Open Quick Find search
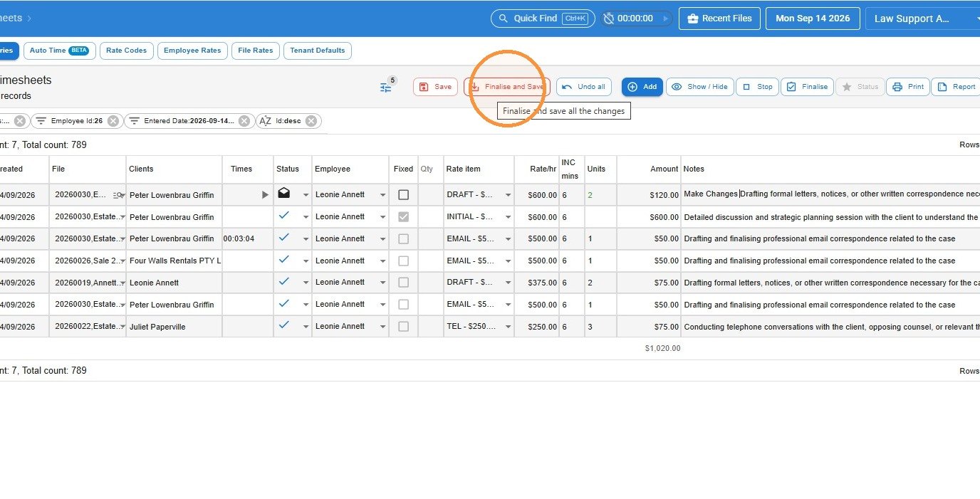Screen dimensions: 980x499 pos(543,19)
